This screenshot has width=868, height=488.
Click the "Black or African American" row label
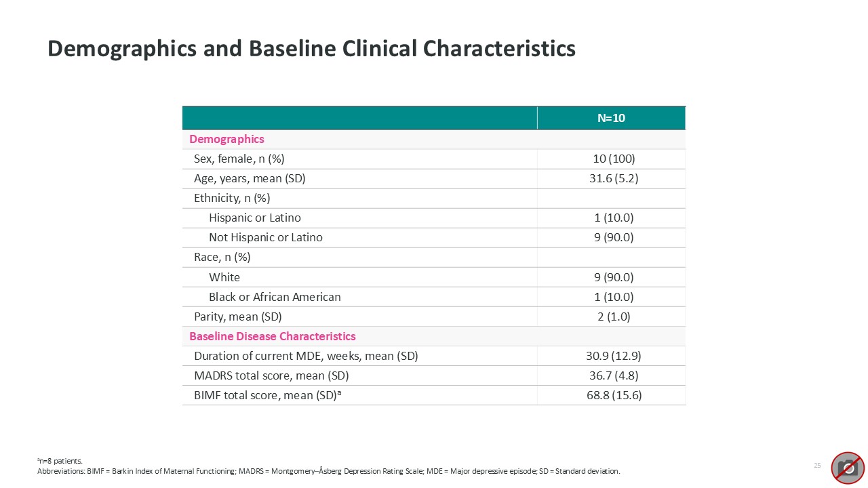[275, 297]
